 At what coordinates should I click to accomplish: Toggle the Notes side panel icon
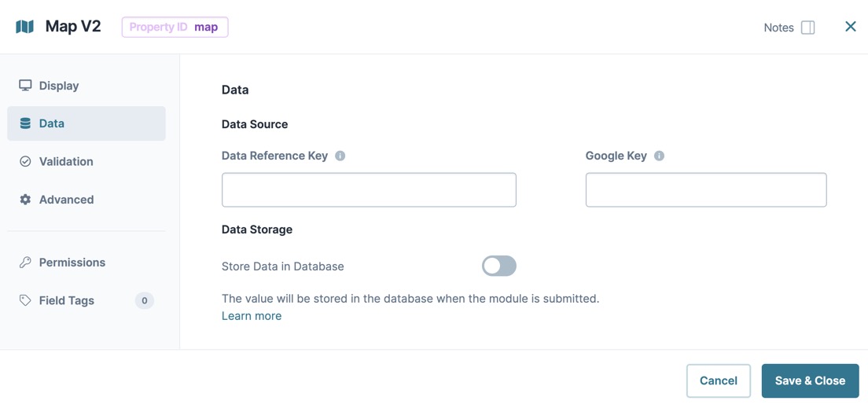pyautogui.click(x=808, y=28)
